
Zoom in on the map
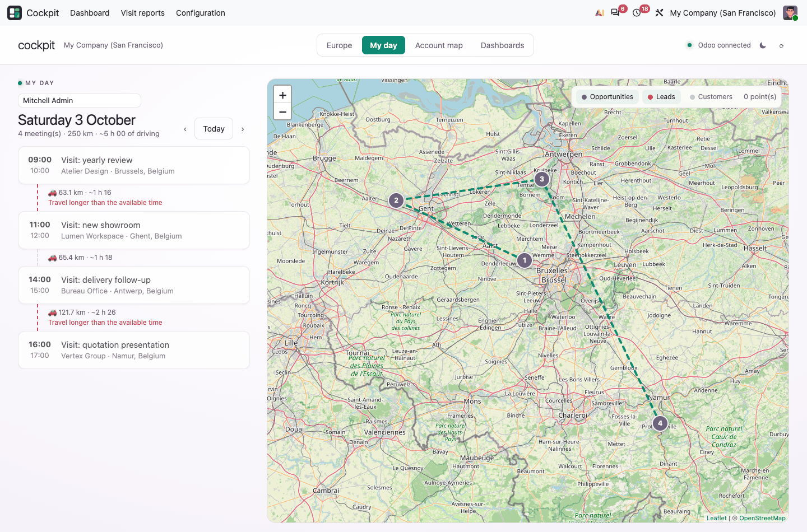[x=282, y=95]
